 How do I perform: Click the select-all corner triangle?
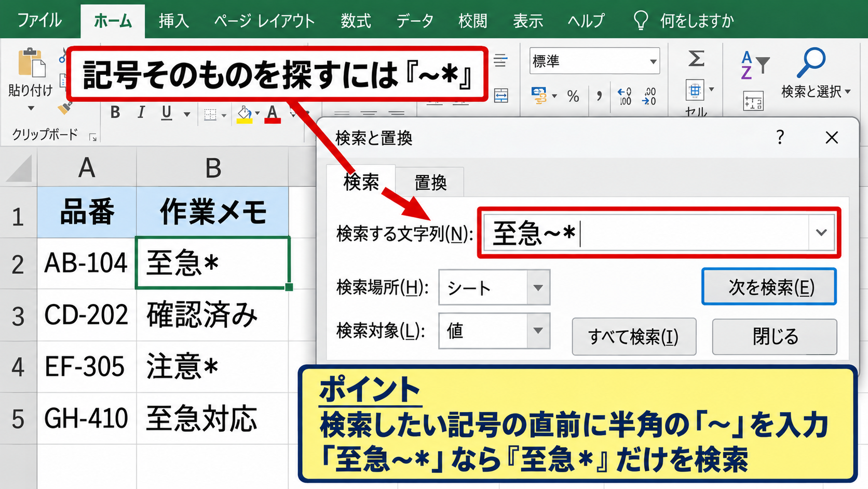[19, 168]
